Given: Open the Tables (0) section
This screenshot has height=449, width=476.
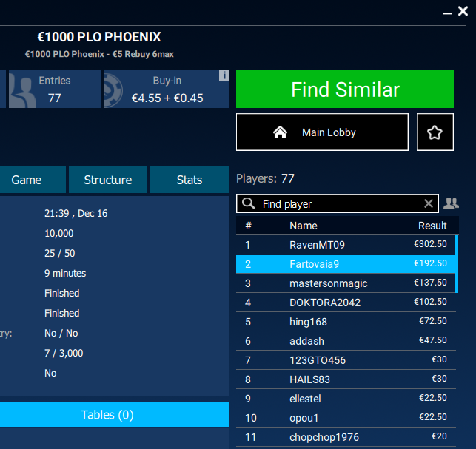Looking at the screenshot, I should coord(114,414).
